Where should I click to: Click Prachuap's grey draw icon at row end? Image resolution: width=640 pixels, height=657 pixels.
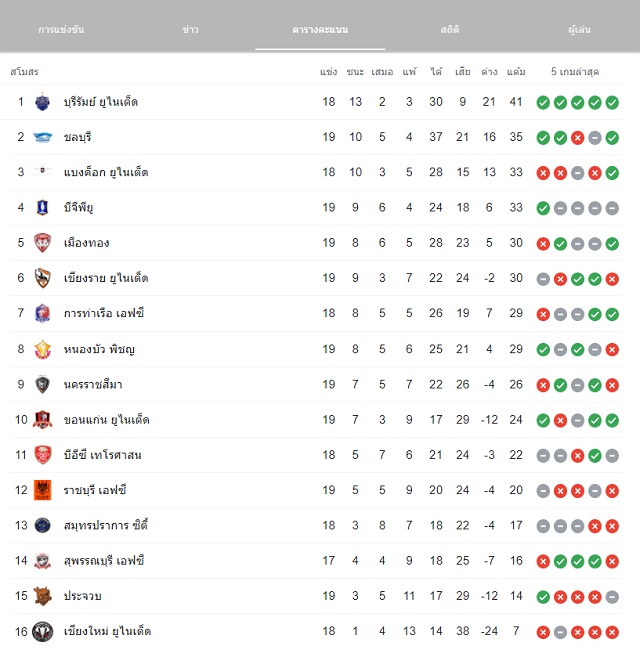pyautogui.click(x=612, y=597)
